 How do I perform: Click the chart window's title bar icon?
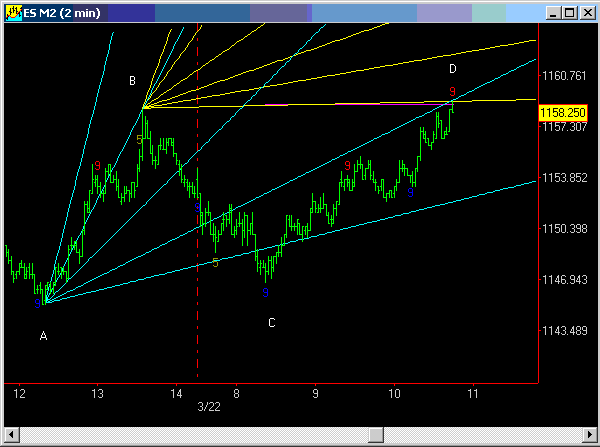[14, 12]
